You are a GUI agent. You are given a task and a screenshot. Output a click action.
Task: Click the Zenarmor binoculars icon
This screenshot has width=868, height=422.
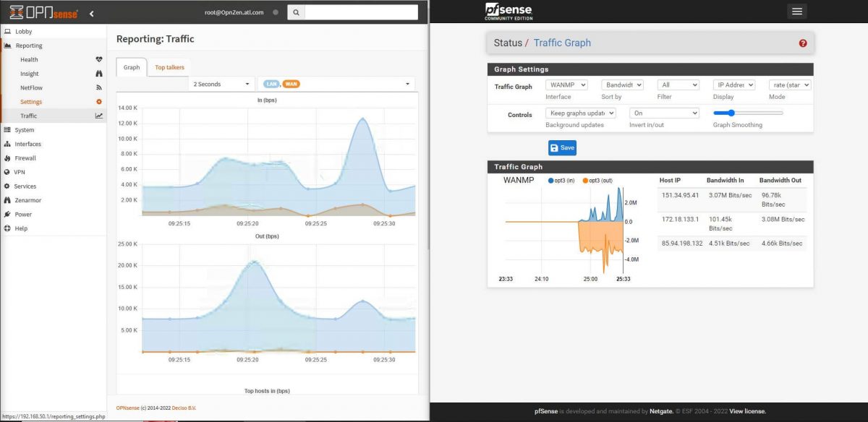[7, 200]
